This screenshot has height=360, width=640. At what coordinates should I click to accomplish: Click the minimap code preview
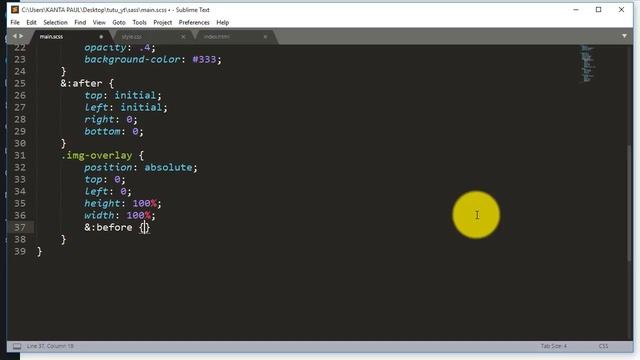[x=587, y=63]
